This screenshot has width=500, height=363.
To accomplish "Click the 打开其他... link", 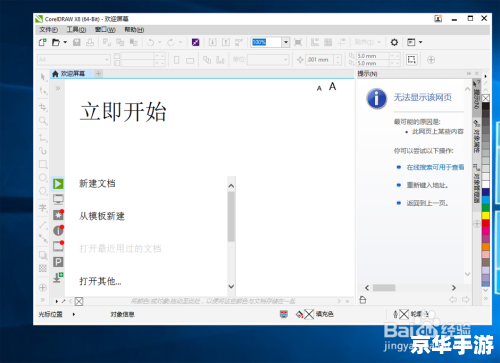I will (100, 281).
